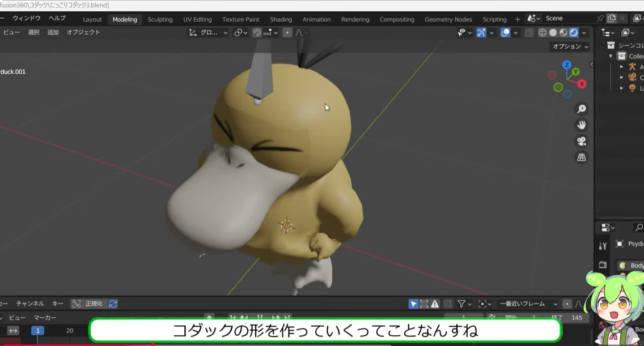Select solid viewport shading
This screenshot has width=644, height=346.
[553, 32]
